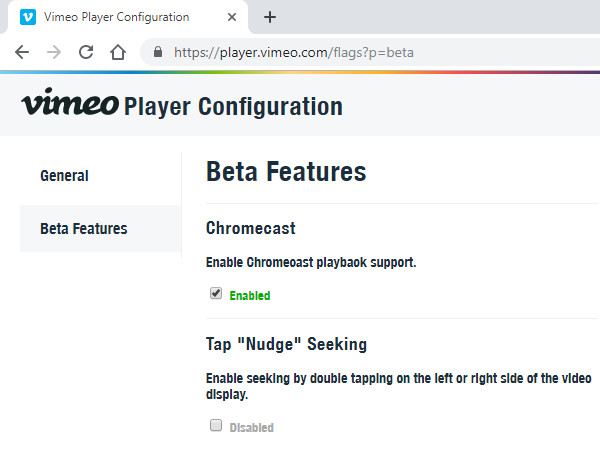The width and height of the screenshot is (600, 450).
Task: Click the Tap "Nudge" Seeking heading
Action: pos(286,344)
